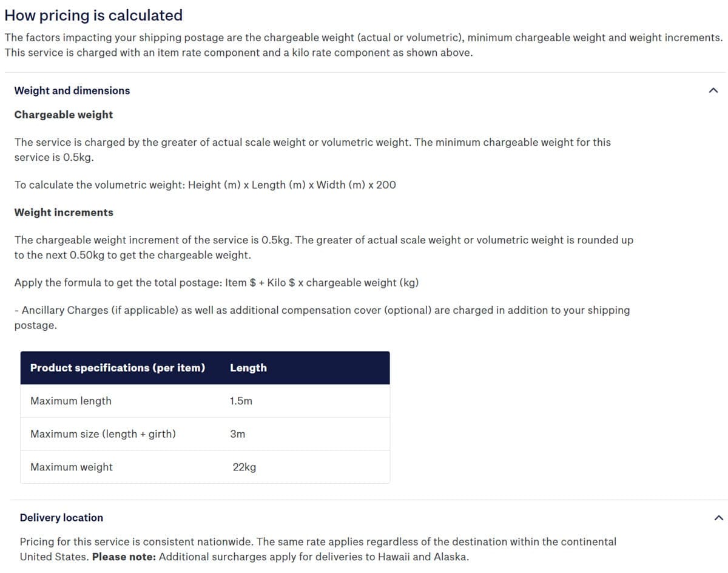Image resolution: width=728 pixels, height=573 pixels.
Task: Click the Weight increments subheading
Action: point(64,212)
